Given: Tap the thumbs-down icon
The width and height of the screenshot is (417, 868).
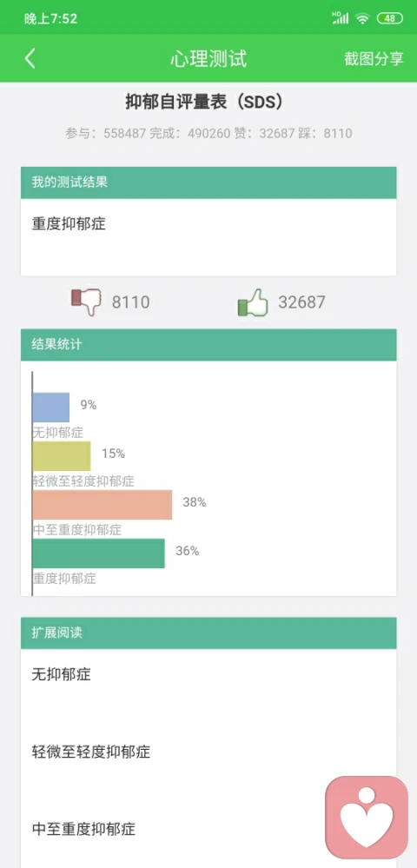Looking at the screenshot, I should point(86,301).
